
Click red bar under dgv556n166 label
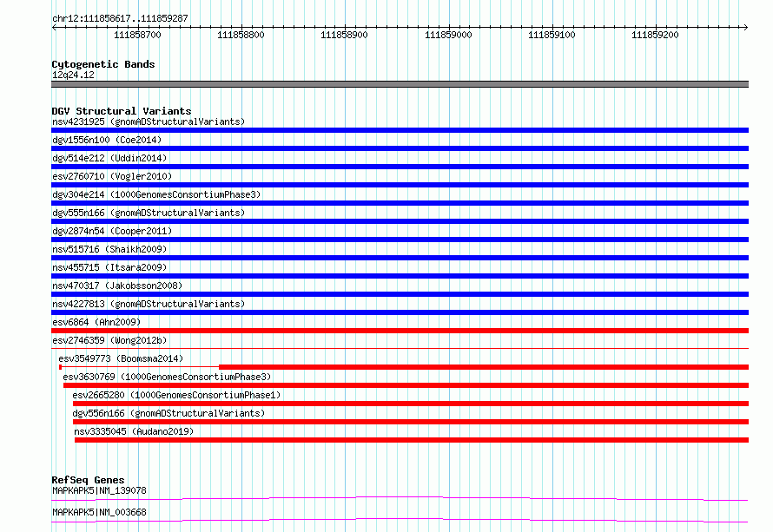pos(411,422)
